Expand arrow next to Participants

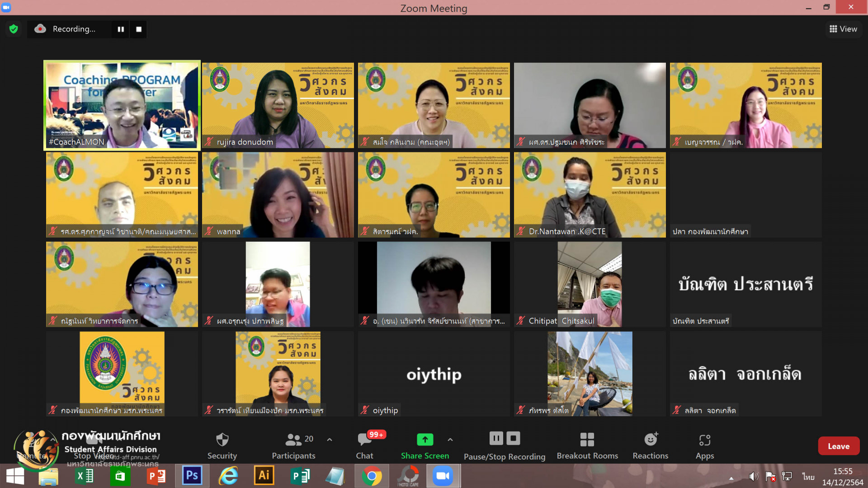pos(330,439)
